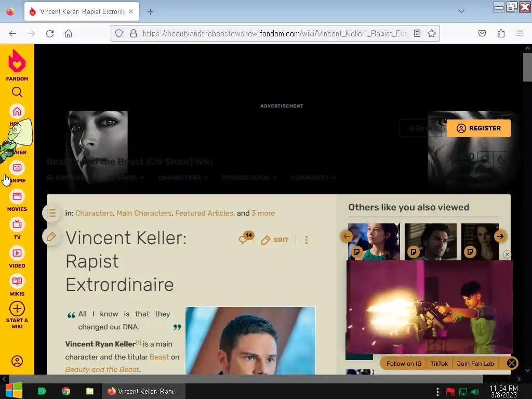Viewport: 532px width, 399px height.
Task: Open the sidebar search magnifier
Action: (17, 92)
